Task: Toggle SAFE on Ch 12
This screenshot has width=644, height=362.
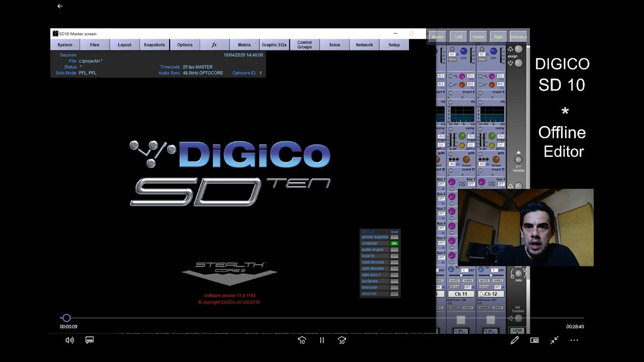Action: coord(498,307)
